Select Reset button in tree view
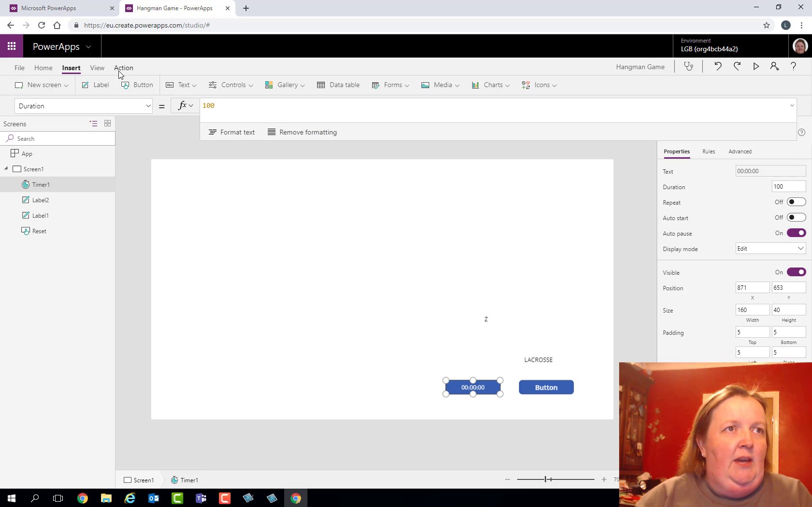This screenshot has width=812, height=507. point(58,231)
